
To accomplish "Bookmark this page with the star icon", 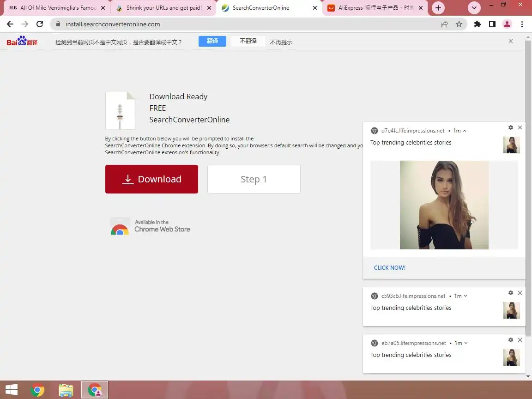I will (459, 24).
